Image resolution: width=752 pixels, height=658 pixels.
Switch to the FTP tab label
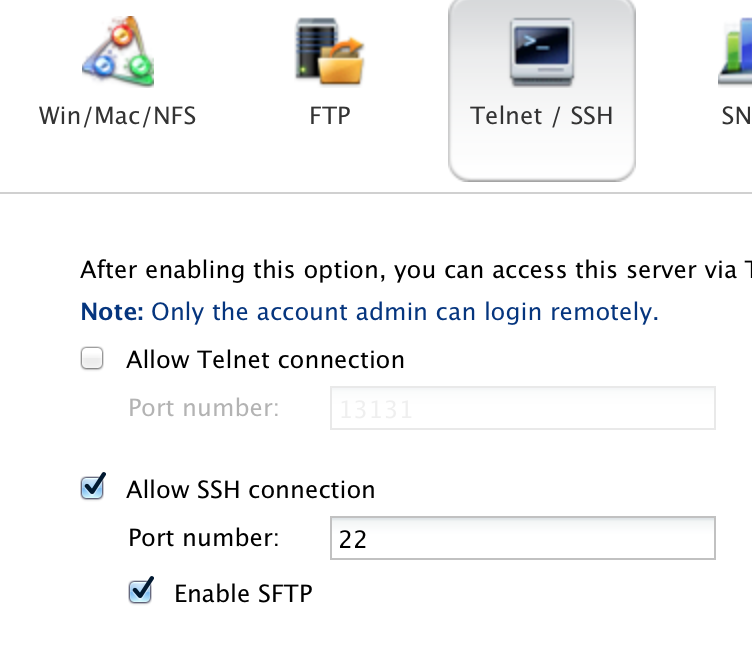coord(330,116)
